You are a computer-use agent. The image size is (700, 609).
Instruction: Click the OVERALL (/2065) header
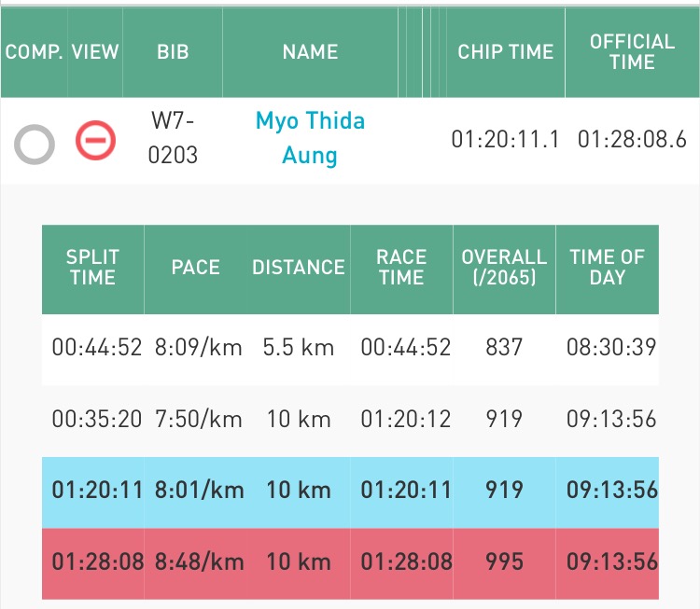(504, 269)
